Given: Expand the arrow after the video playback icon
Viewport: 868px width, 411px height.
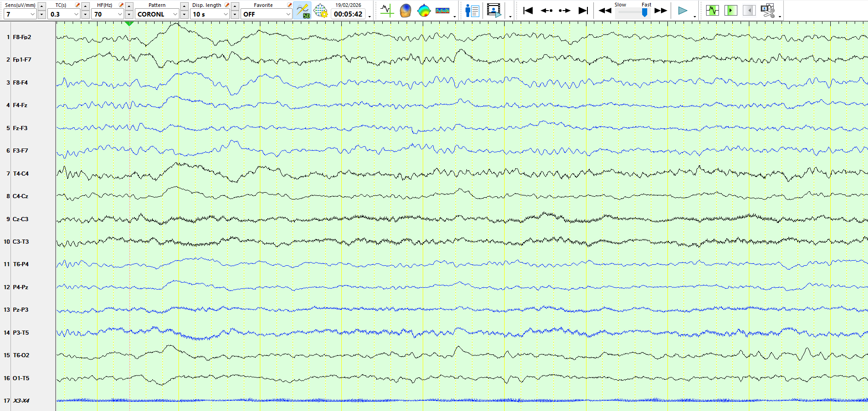Looking at the screenshot, I should 510,17.
